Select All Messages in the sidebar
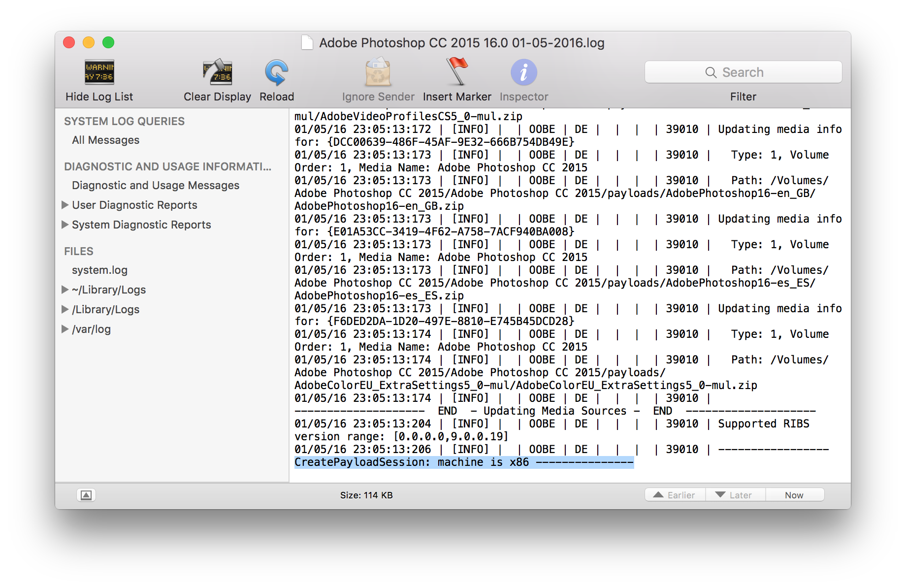This screenshot has width=906, height=588. click(x=106, y=140)
